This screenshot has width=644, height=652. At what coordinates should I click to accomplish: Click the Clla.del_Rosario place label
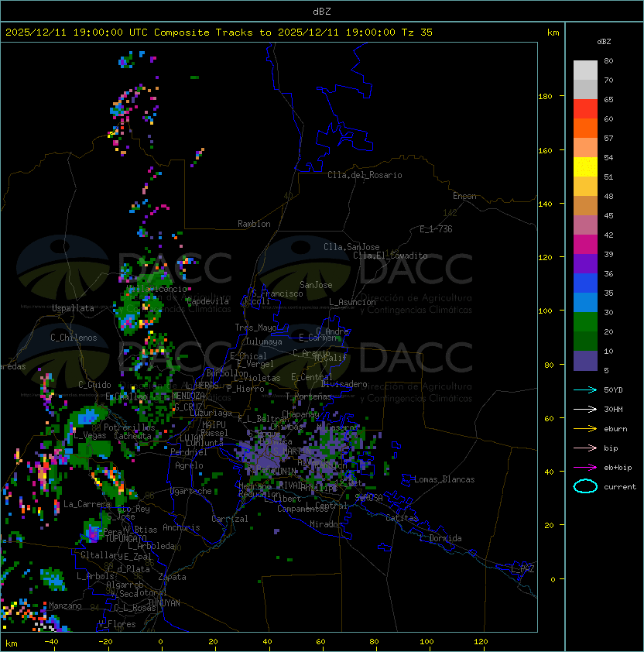[x=365, y=175]
